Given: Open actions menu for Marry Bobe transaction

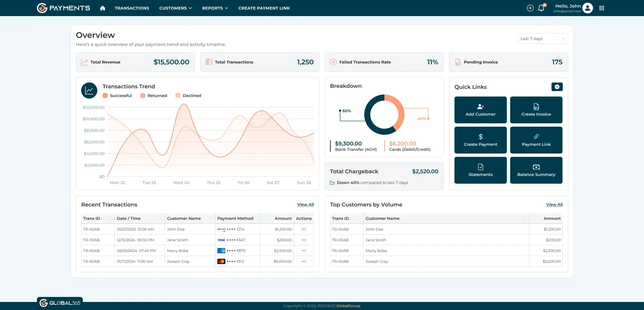Looking at the screenshot, I should [304, 251].
